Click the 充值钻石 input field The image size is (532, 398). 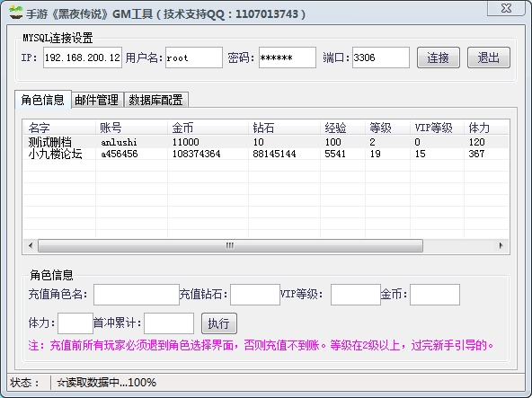coord(255,295)
